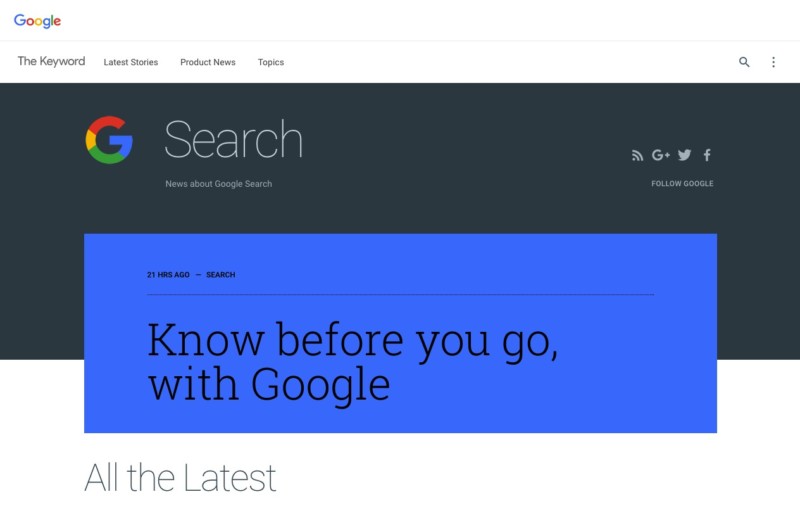The width and height of the screenshot is (800, 506).
Task: Click the Facebook follow icon
Action: pyautogui.click(x=707, y=155)
